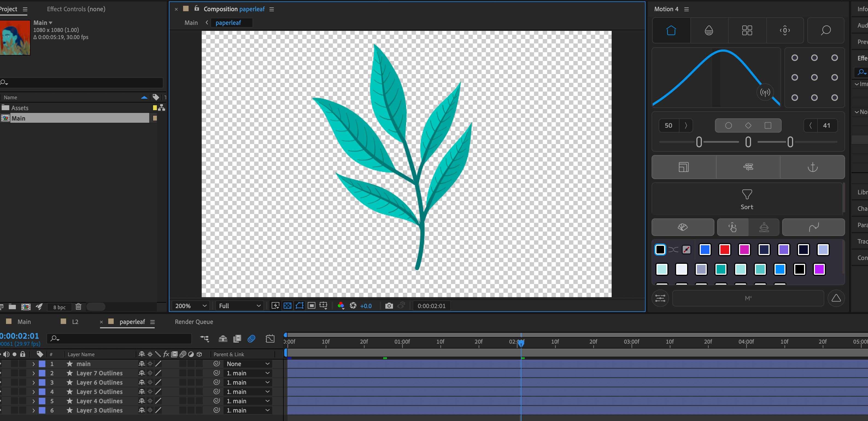
Task: Toggle the transparency grid icon in viewer
Action: 288,306
